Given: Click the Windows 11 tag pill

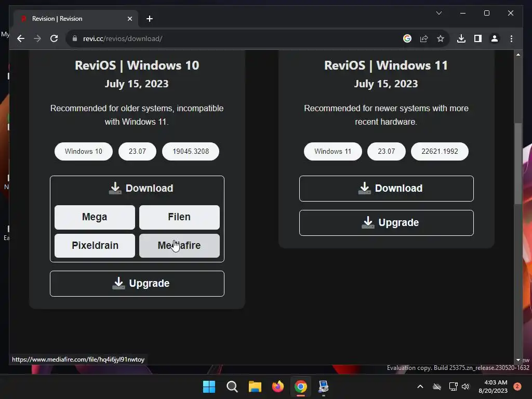Looking at the screenshot, I should tap(333, 151).
